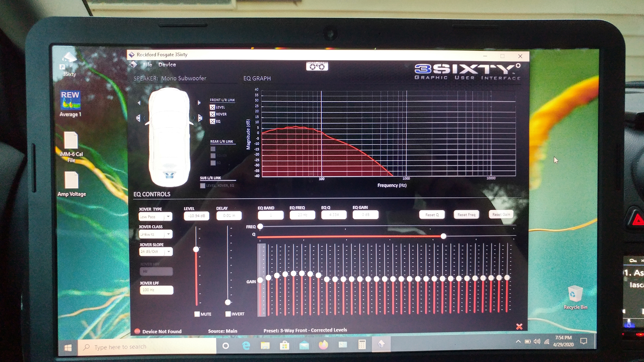Image resolution: width=644 pixels, height=362 pixels.
Task: Click the EQ Q field
Action: coord(334,215)
